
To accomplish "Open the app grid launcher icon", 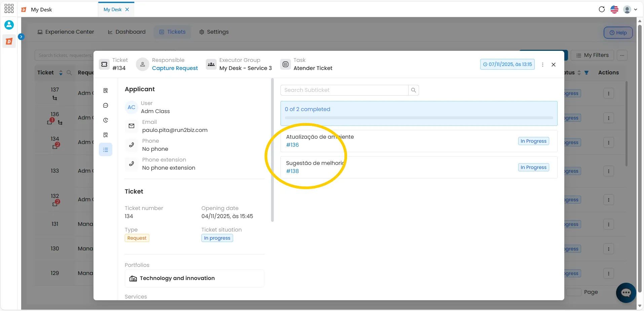I will tap(9, 9).
